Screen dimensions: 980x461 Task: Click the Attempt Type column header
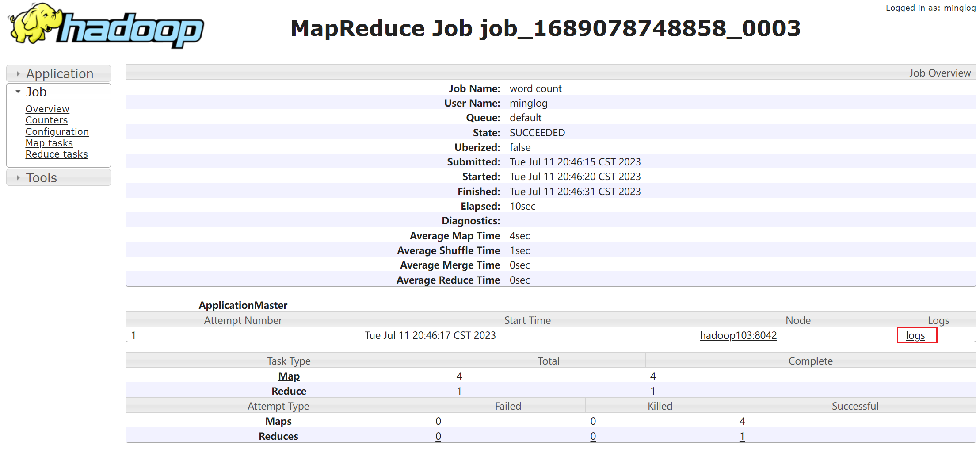(x=278, y=406)
